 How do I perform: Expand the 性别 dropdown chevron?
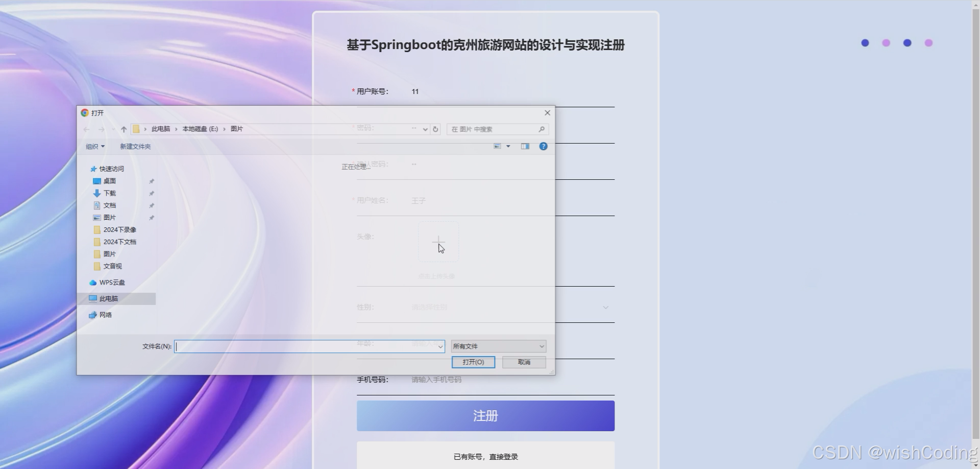[x=605, y=308]
